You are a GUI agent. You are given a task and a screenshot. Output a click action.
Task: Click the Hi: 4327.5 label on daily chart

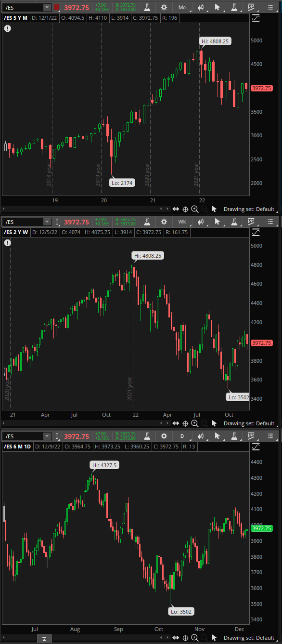click(x=104, y=465)
